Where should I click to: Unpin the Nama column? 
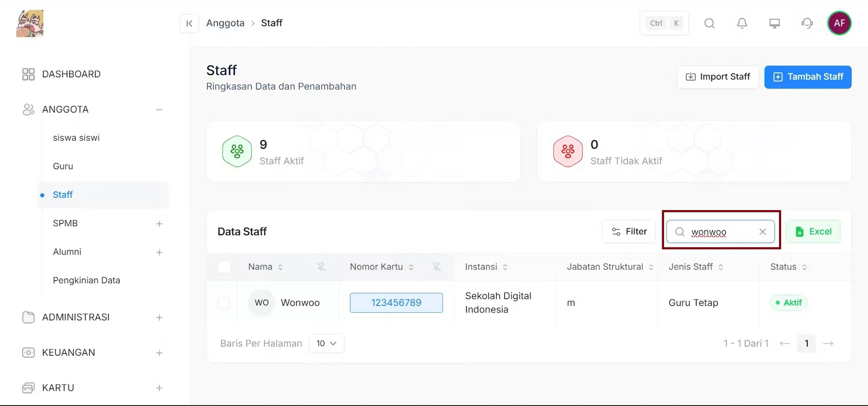[x=321, y=267]
